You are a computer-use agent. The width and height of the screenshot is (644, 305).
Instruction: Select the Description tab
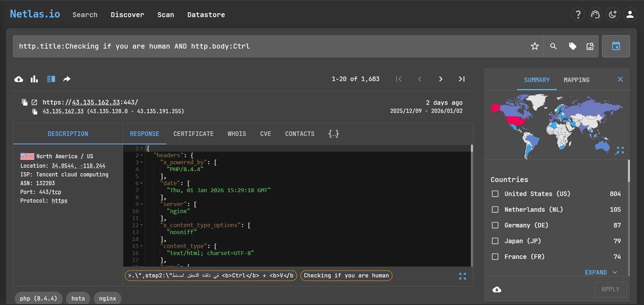pyautogui.click(x=68, y=133)
